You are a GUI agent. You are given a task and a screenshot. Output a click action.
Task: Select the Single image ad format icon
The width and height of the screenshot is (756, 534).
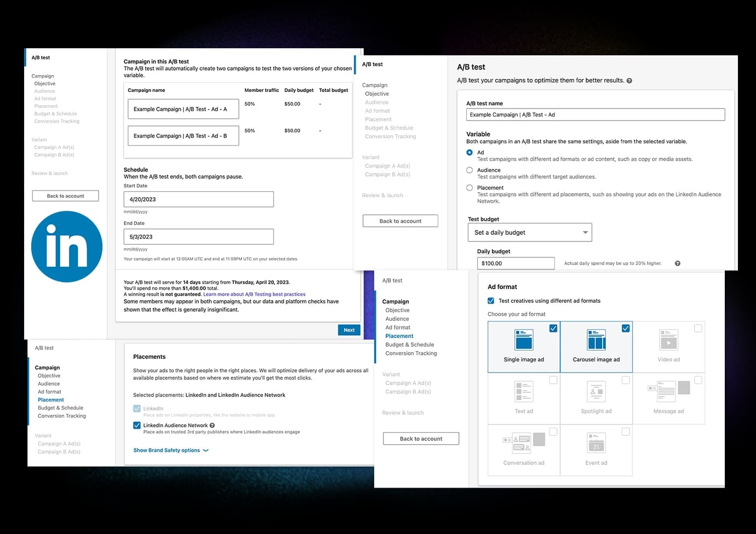click(524, 340)
